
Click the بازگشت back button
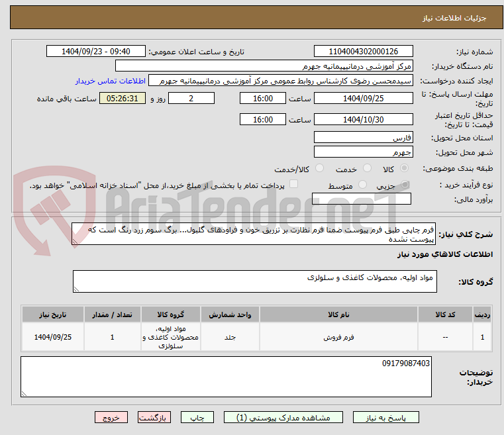point(154,417)
